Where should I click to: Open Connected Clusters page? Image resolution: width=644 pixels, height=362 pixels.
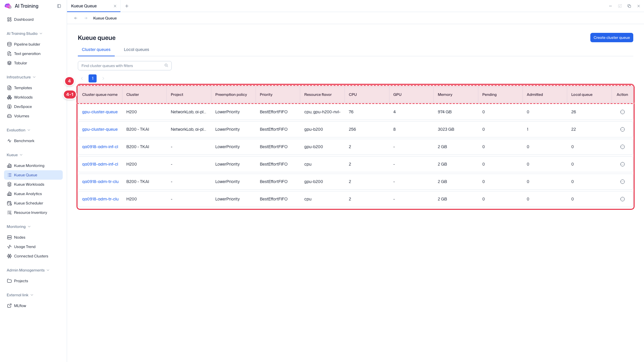pos(33,256)
